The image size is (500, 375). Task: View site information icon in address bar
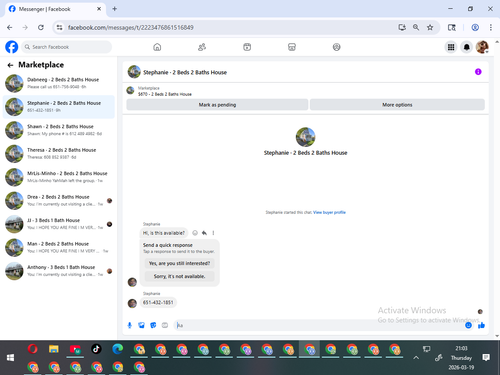click(59, 27)
